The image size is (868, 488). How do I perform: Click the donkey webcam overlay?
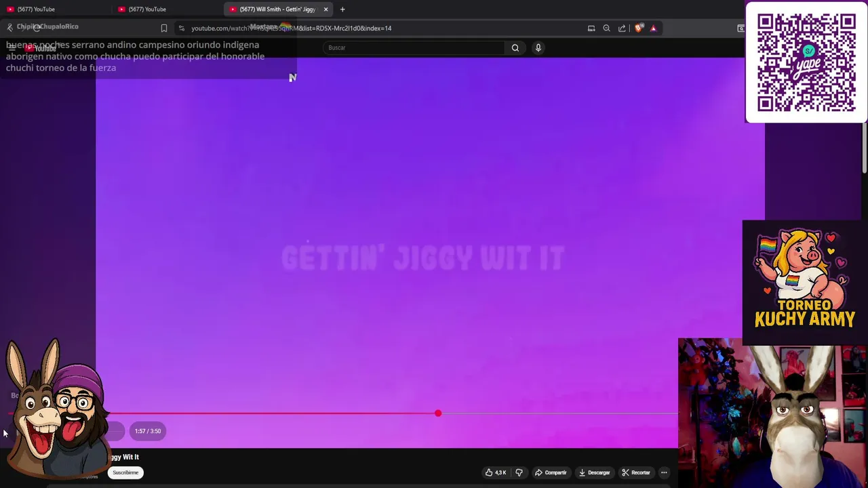click(773, 413)
